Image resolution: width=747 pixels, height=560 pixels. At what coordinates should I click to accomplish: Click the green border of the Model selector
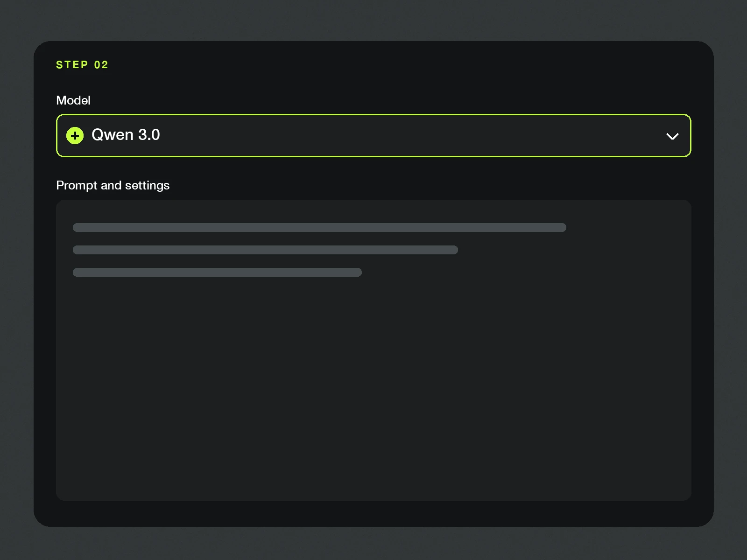pos(373,114)
